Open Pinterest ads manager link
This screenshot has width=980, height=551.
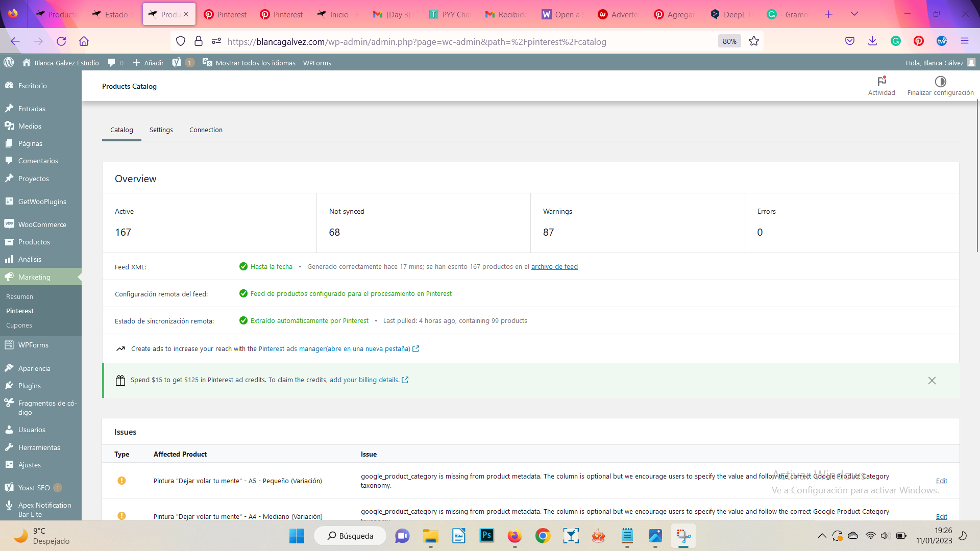coord(339,348)
